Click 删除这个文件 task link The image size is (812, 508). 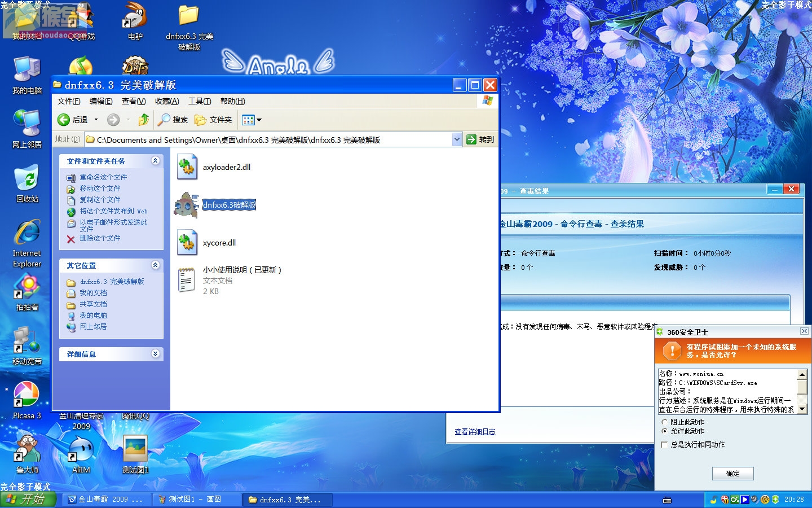pos(100,238)
